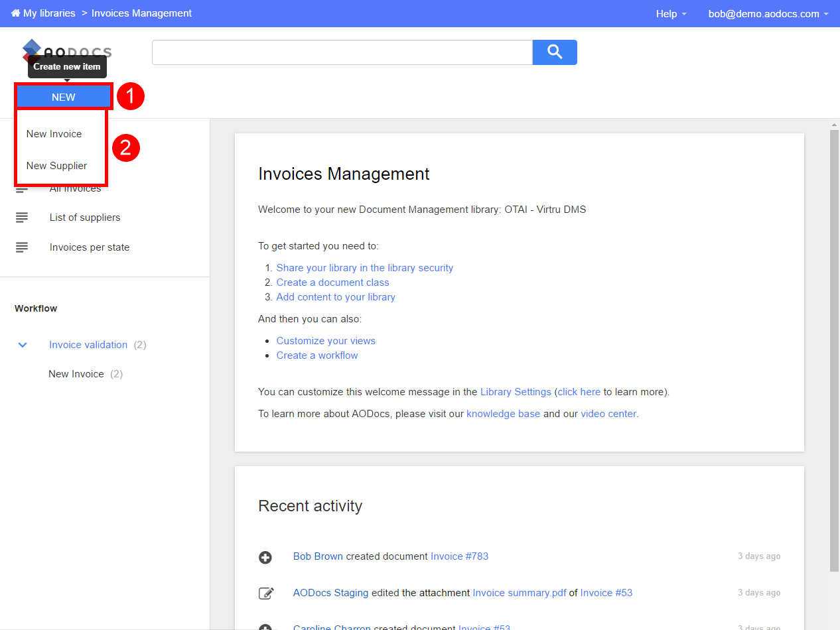Select New Invoice workflow state

76,374
